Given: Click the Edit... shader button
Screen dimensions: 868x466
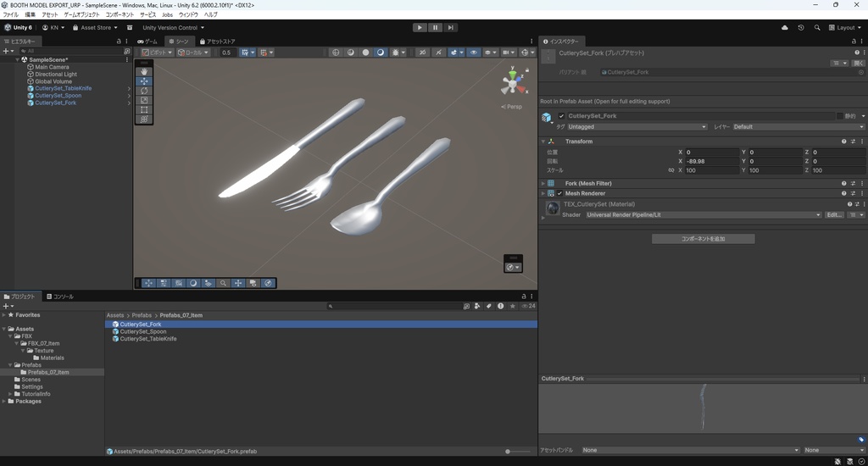Looking at the screenshot, I should 834,214.
